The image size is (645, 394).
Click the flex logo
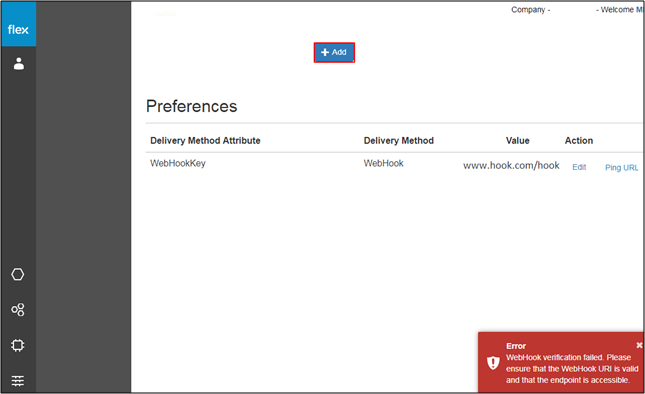[x=18, y=24]
